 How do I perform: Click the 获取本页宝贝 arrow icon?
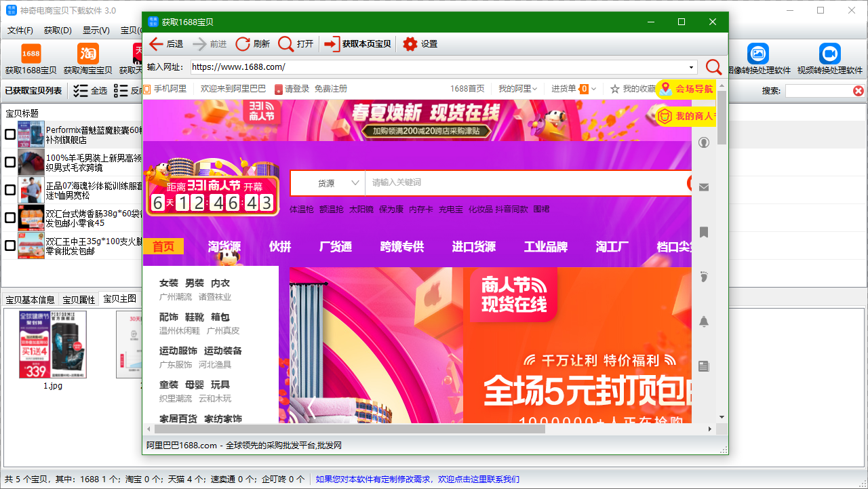pyautogui.click(x=332, y=43)
